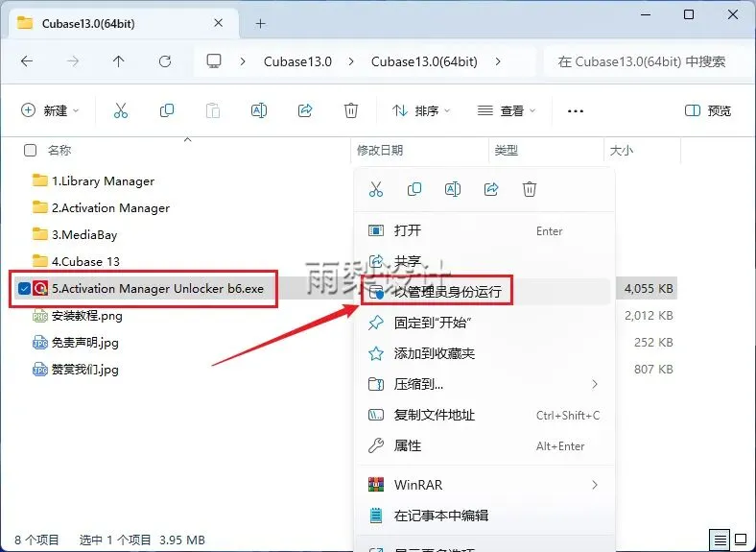The width and height of the screenshot is (756, 552).
Task: Open the 排序 sort dropdown
Action: point(421,111)
